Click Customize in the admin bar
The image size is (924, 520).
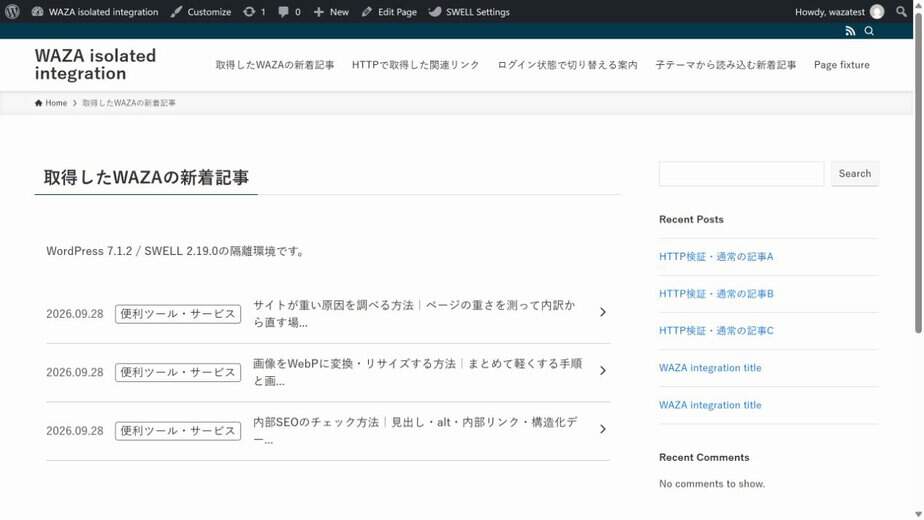[x=201, y=12]
